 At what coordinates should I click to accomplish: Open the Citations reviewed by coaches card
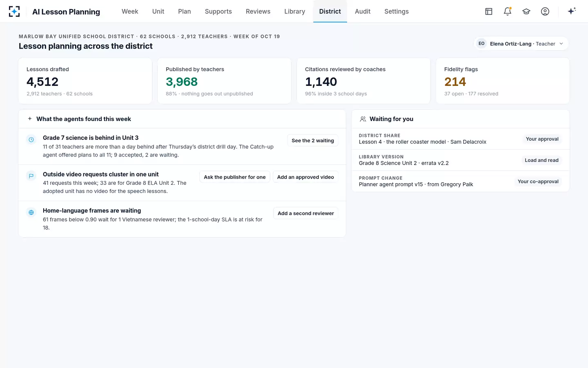click(364, 81)
